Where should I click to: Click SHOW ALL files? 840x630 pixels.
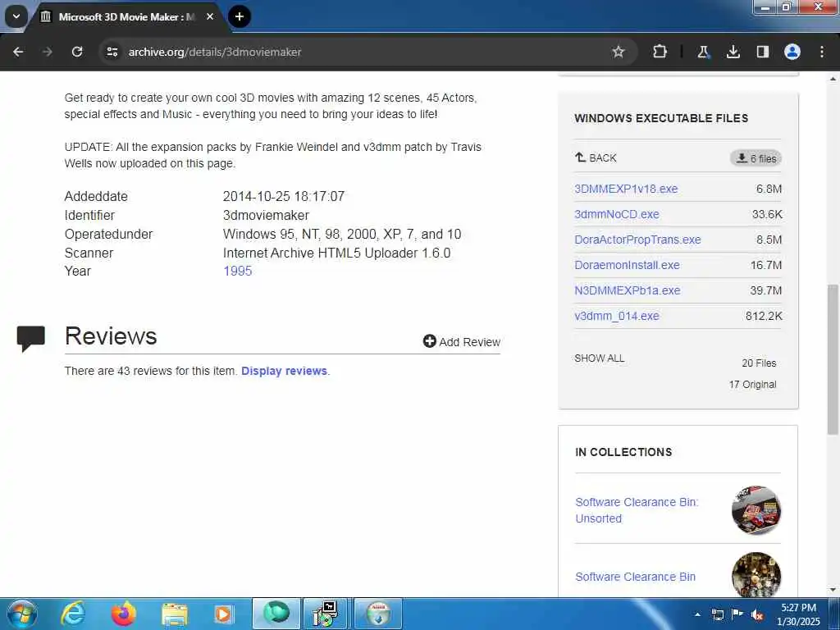pos(599,358)
